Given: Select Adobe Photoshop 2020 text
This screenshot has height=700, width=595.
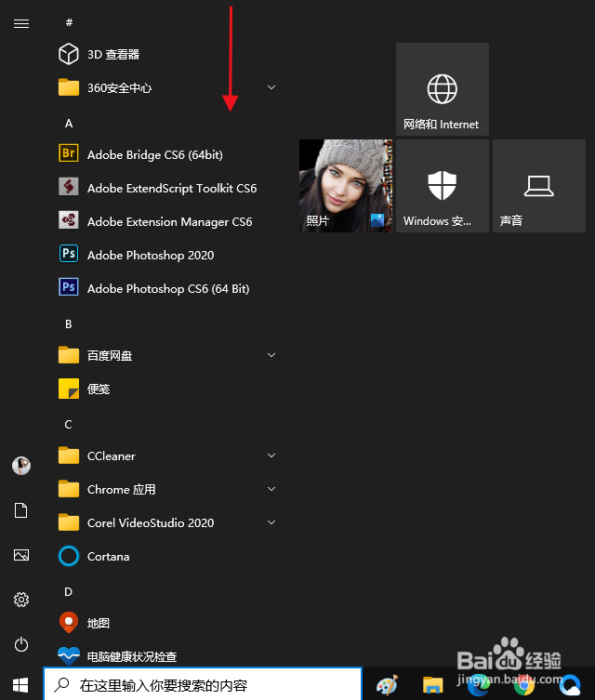Looking at the screenshot, I should coord(151,256).
